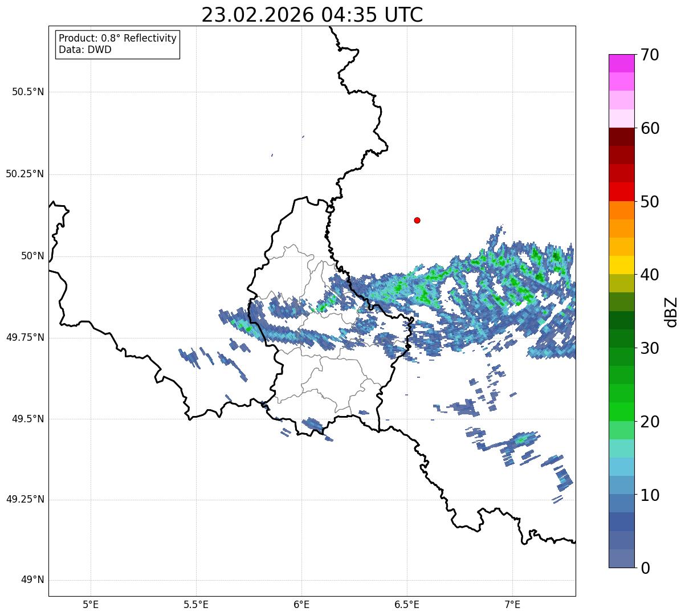The height and width of the screenshot is (616, 685).
Task: Click the 6°E longitude label
Action: (301, 605)
